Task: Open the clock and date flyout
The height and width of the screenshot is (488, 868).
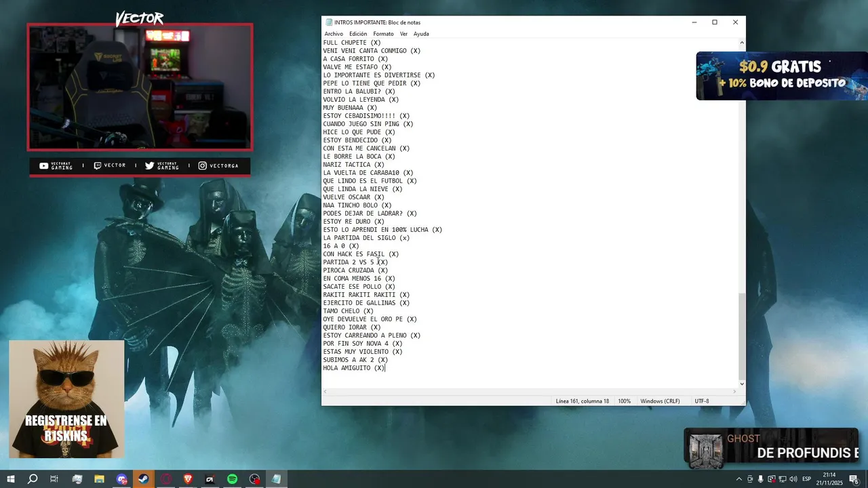Action: [x=829, y=479]
